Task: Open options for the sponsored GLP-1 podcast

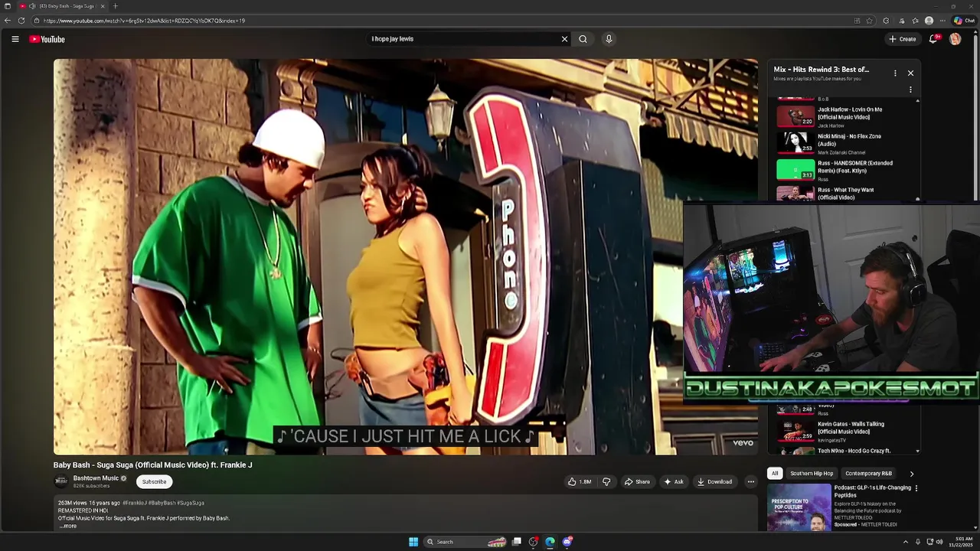Action: [916, 488]
